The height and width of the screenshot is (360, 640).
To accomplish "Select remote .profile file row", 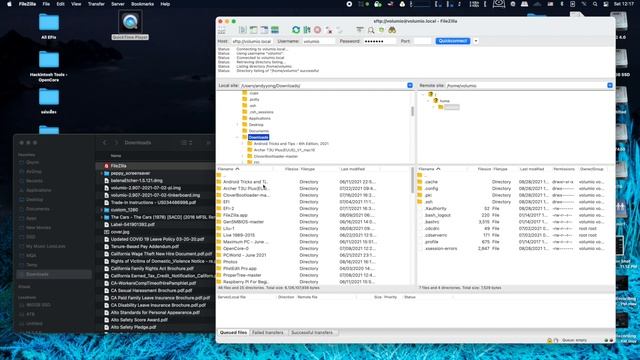I will (x=515, y=242).
